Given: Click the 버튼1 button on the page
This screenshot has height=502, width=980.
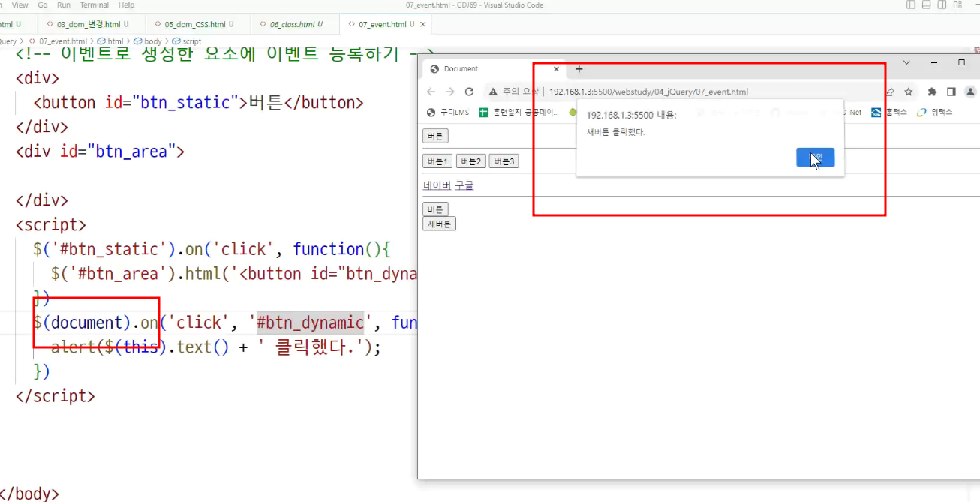Looking at the screenshot, I should click(x=437, y=161).
